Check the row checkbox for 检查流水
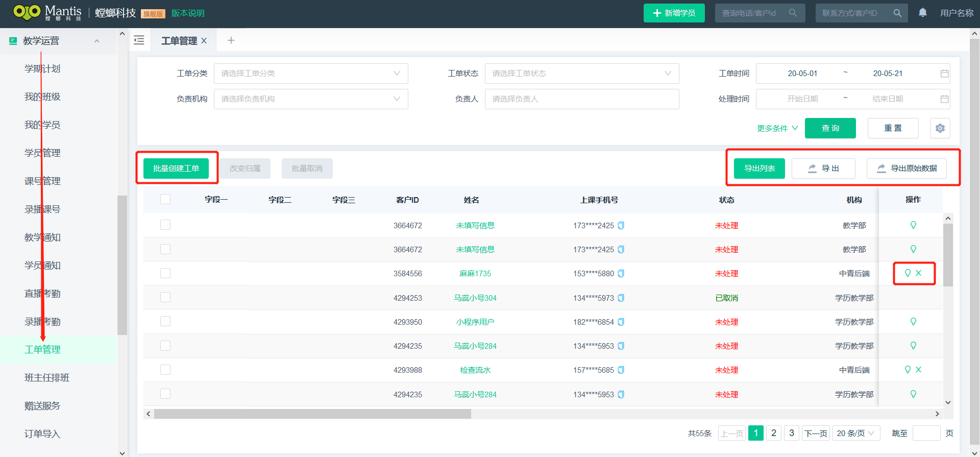 [165, 370]
